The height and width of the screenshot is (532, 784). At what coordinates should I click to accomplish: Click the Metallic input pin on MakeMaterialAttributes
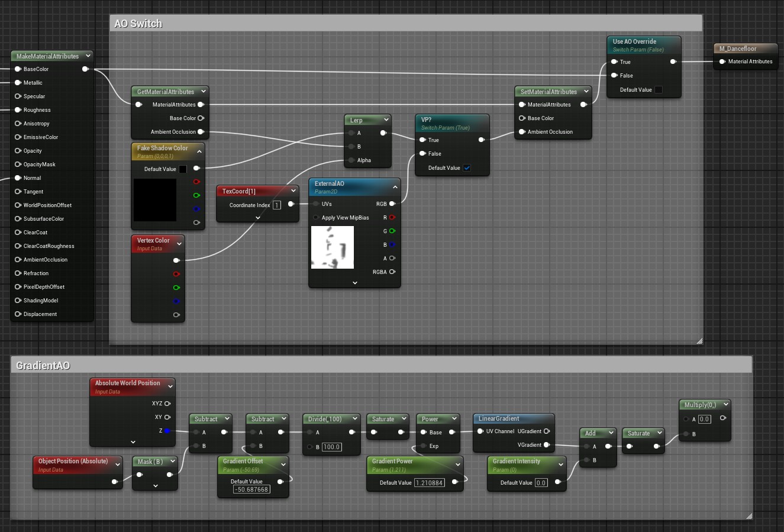(18, 83)
